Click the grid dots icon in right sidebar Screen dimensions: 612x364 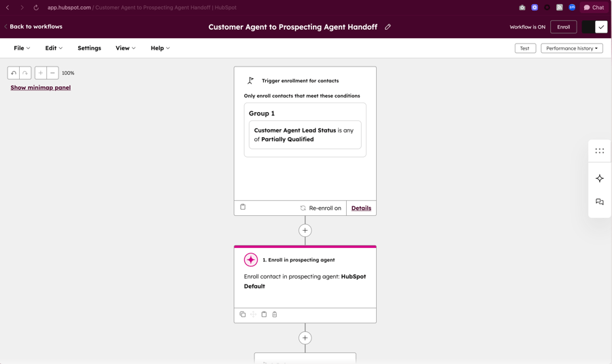click(599, 151)
